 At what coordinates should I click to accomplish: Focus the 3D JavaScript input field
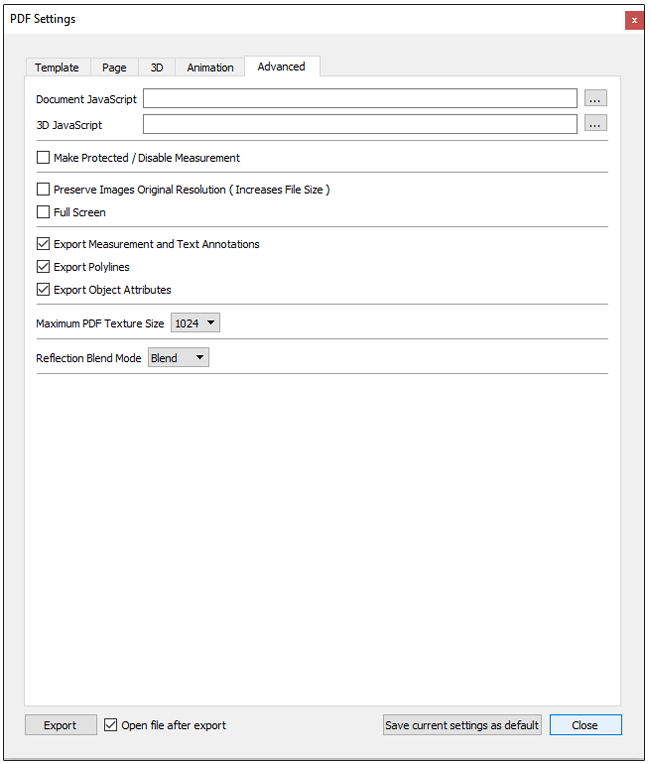[x=360, y=124]
